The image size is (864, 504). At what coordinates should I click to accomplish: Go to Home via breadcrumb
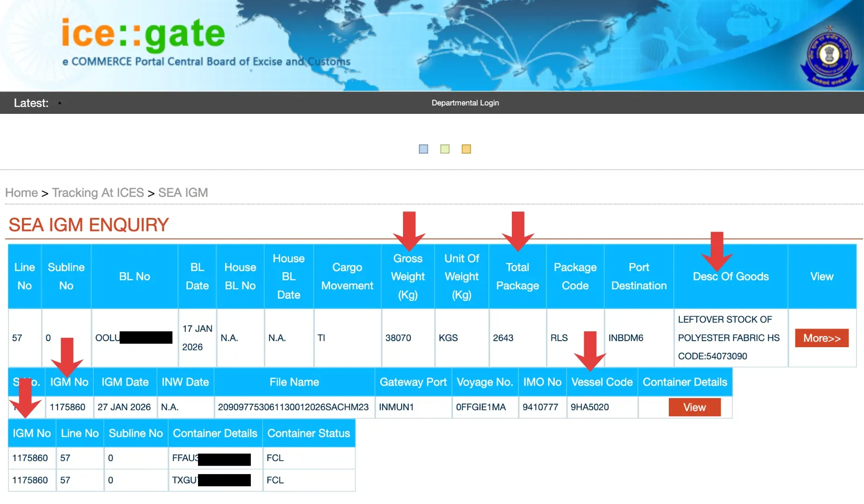[21, 193]
